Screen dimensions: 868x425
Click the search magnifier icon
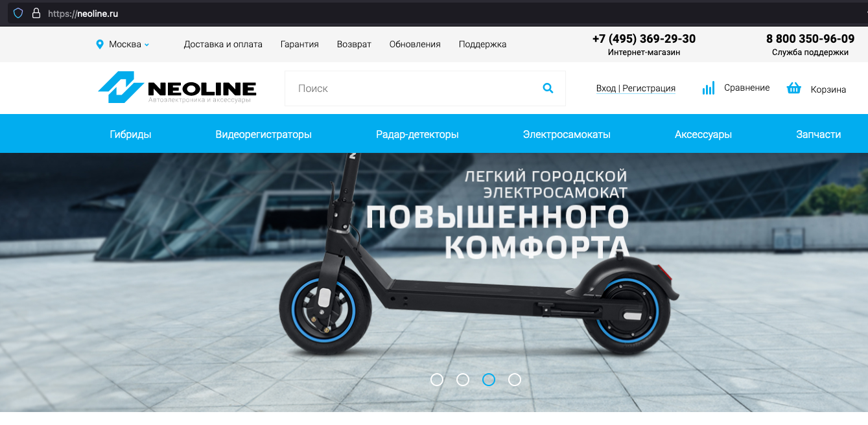[x=548, y=88]
